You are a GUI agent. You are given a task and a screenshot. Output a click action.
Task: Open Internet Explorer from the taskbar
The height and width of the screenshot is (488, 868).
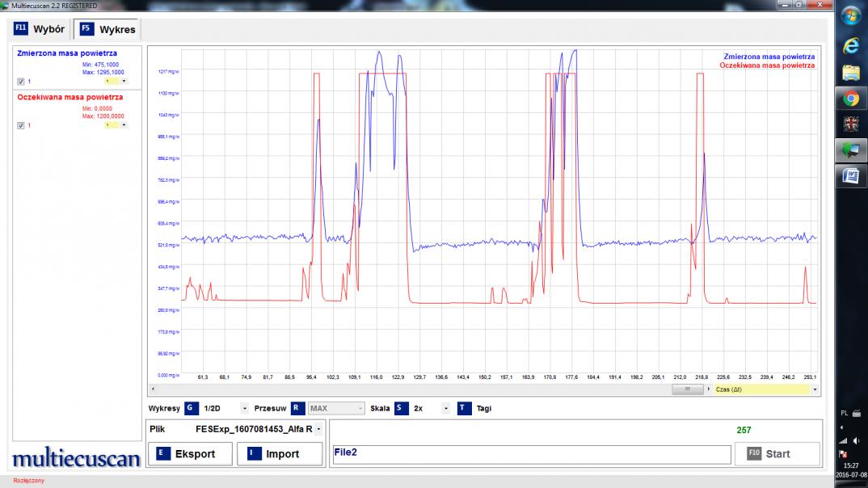(851, 46)
